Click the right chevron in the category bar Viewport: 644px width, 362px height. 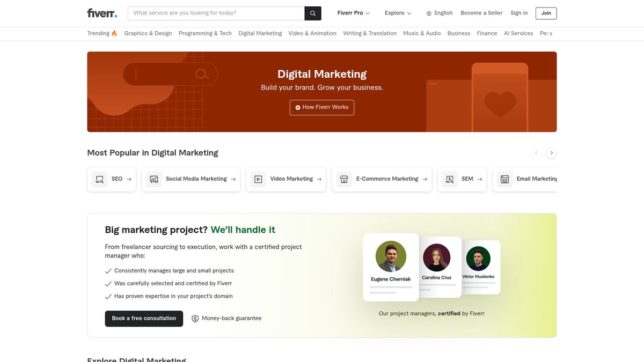[x=552, y=33]
